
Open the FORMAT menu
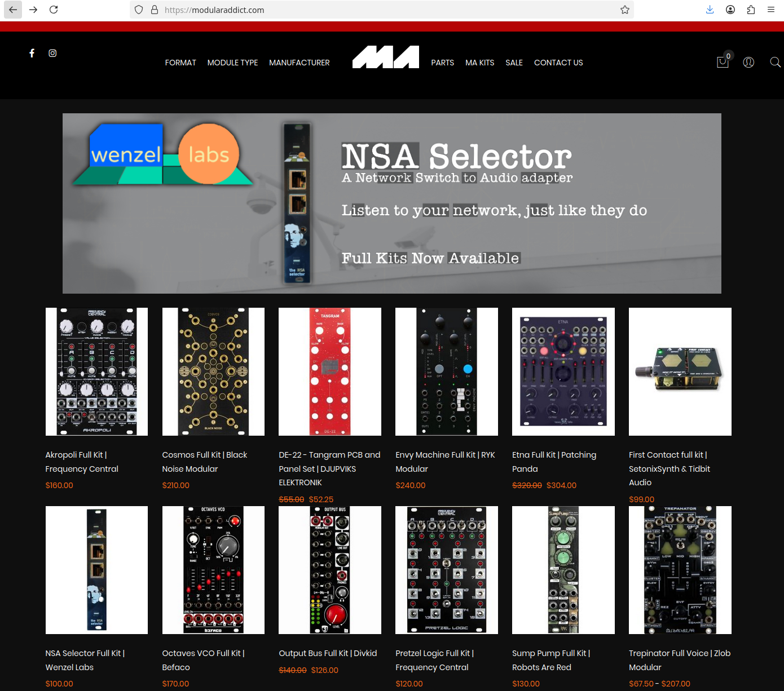pyautogui.click(x=180, y=63)
